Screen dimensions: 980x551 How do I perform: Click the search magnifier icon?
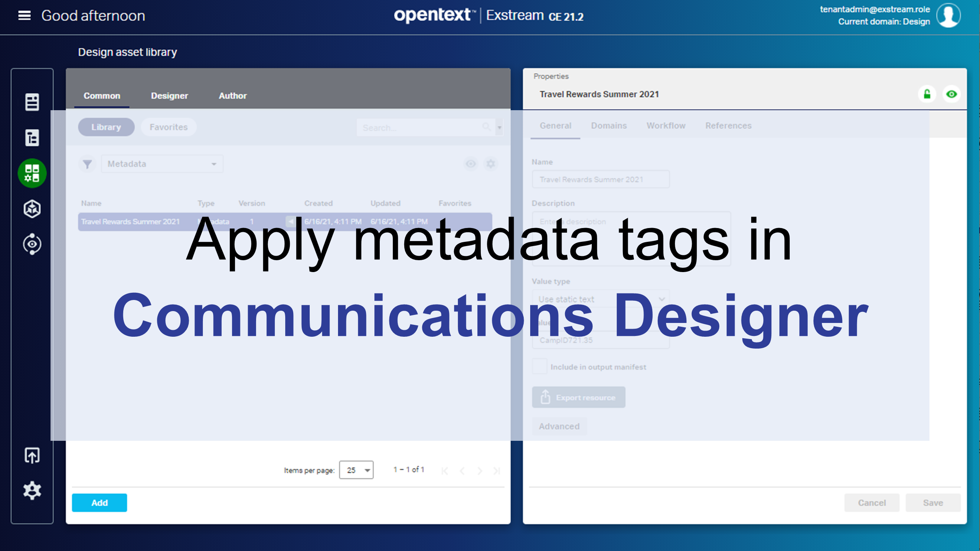486,127
